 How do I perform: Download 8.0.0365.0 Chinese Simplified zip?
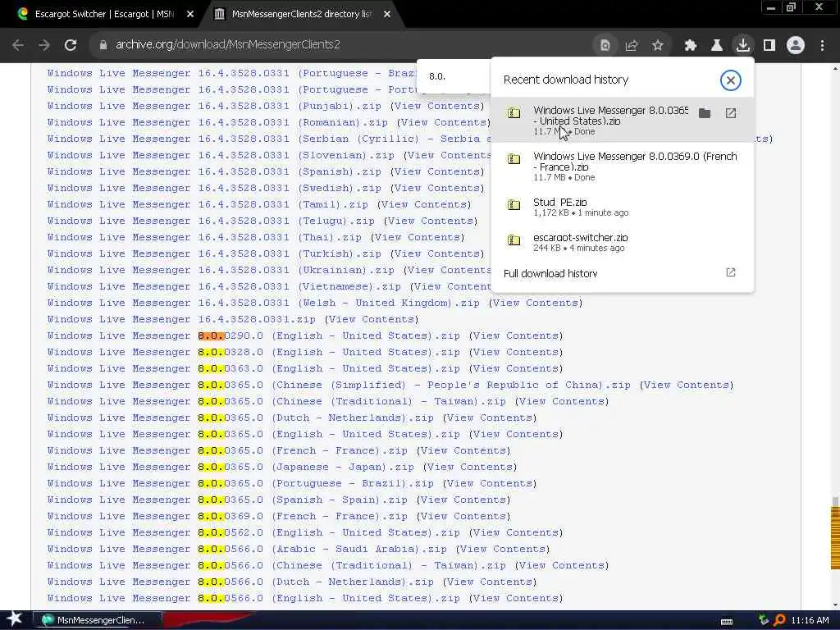(x=339, y=386)
